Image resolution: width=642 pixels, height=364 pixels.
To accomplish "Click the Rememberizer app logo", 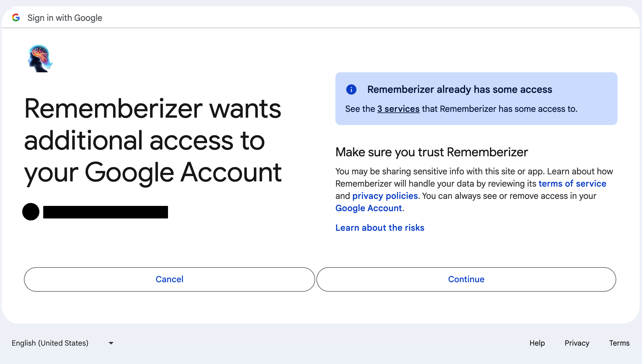I will pyautogui.click(x=40, y=58).
